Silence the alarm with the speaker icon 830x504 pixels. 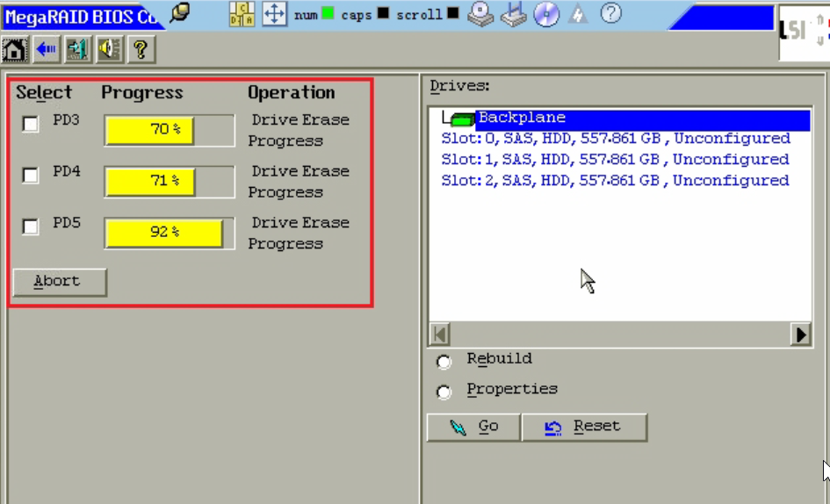pyautogui.click(x=109, y=49)
